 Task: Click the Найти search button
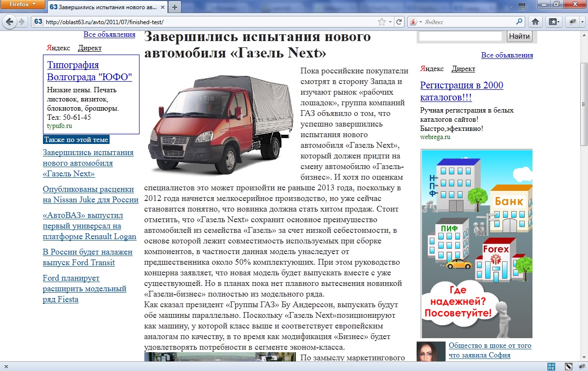(x=519, y=36)
